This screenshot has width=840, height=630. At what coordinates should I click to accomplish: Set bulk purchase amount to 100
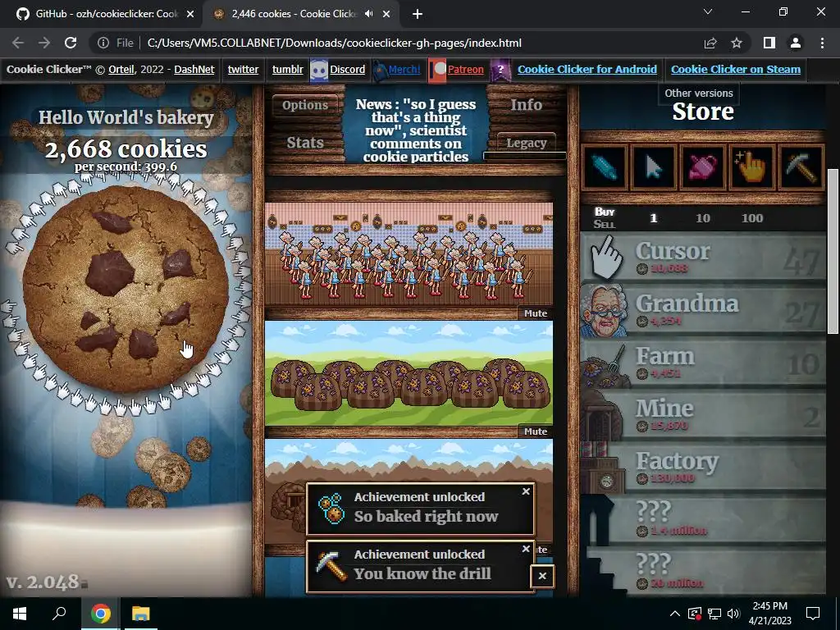click(x=752, y=218)
